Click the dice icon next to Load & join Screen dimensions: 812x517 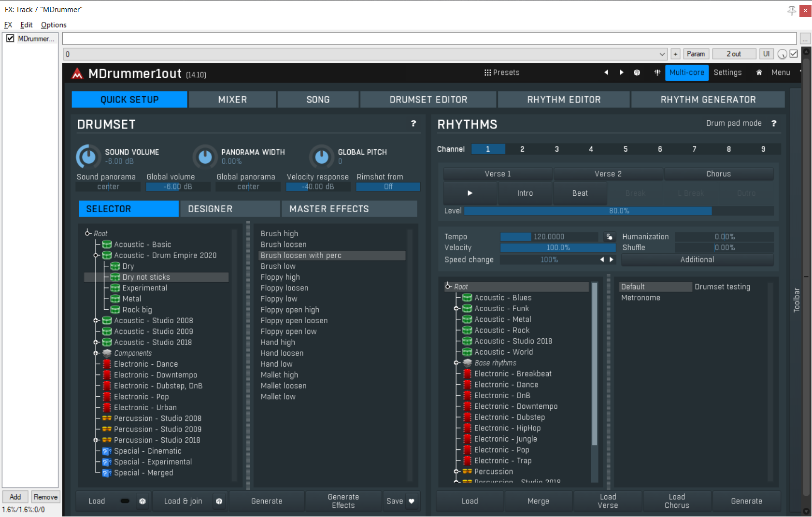pyautogui.click(x=219, y=501)
